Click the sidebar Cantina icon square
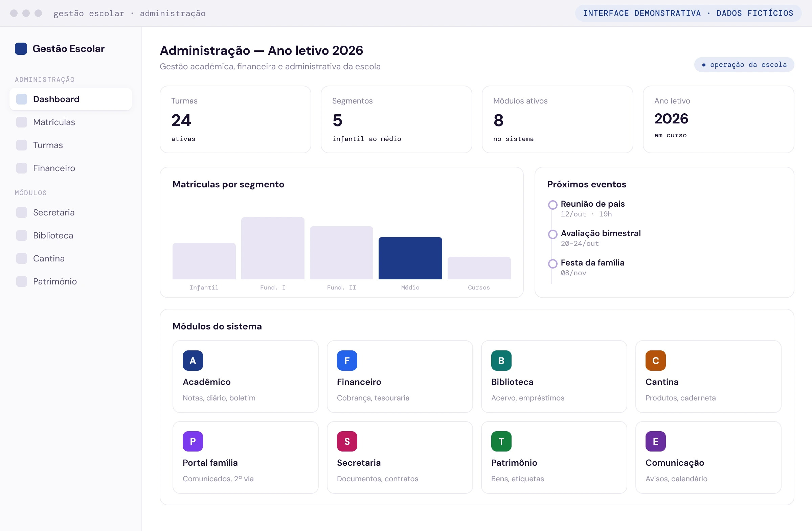The height and width of the screenshot is (531, 812). [x=22, y=258]
